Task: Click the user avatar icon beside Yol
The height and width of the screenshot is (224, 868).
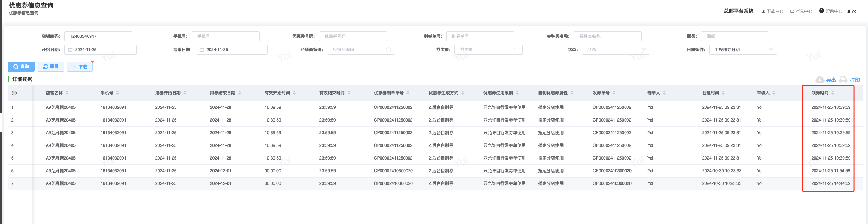Action: tap(849, 11)
